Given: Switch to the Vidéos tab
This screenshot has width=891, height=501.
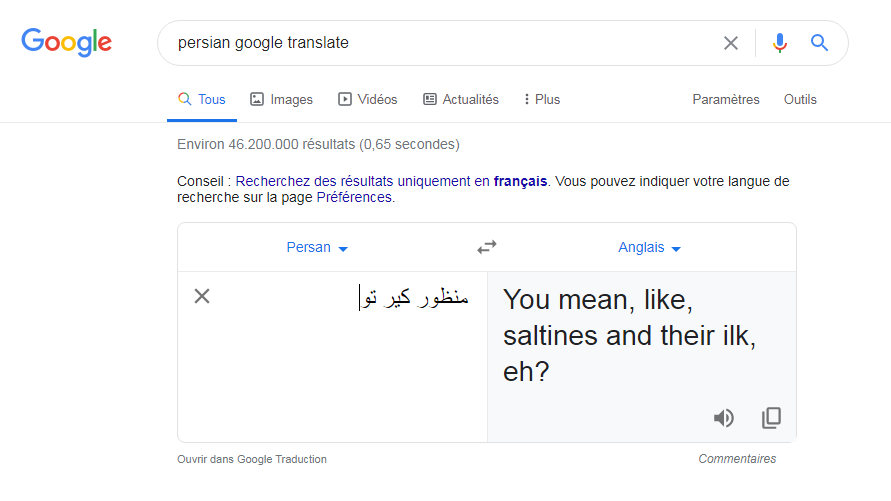Looking at the screenshot, I should (368, 99).
